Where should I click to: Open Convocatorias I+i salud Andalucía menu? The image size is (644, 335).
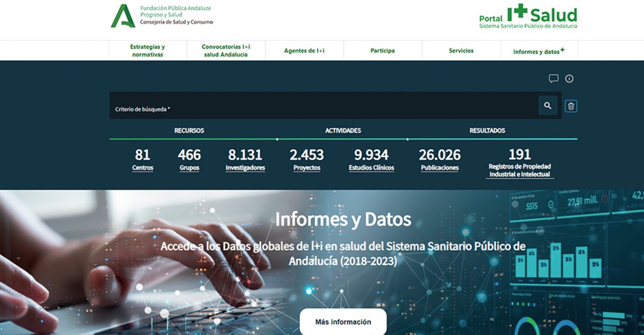point(226,51)
